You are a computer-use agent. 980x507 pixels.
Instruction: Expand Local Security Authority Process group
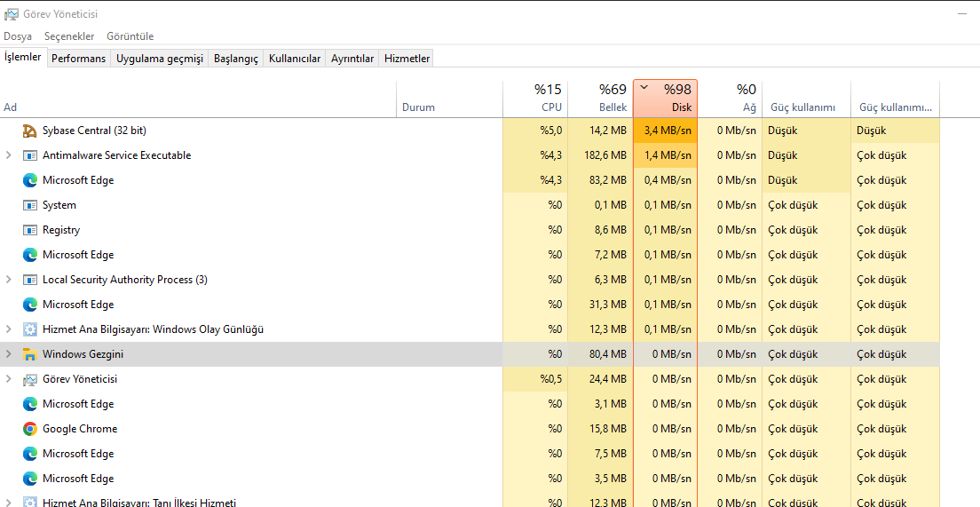point(8,280)
